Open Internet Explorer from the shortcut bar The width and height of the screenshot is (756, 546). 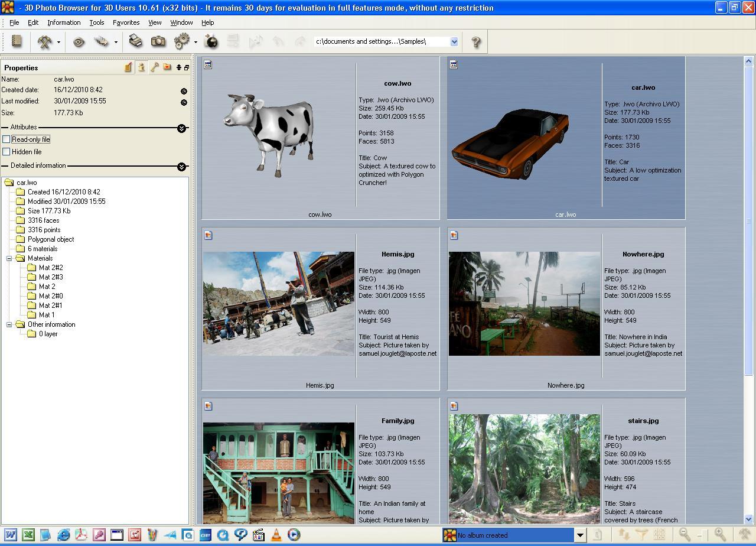point(63,535)
